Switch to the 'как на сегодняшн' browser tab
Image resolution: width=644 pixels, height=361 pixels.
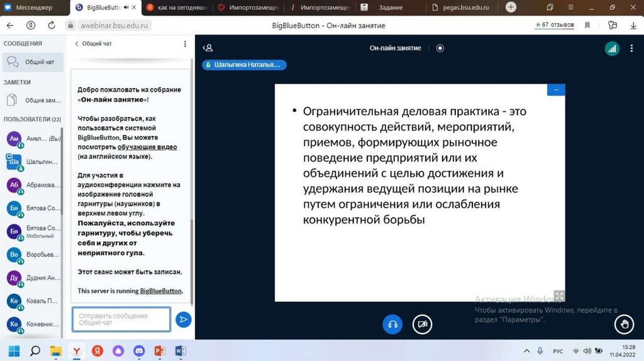pos(177,8)
